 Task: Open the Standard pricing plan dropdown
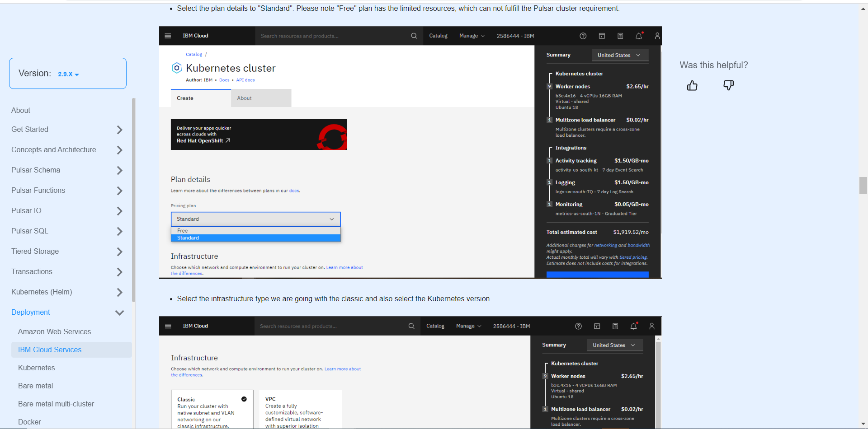[x=255, y=219]
